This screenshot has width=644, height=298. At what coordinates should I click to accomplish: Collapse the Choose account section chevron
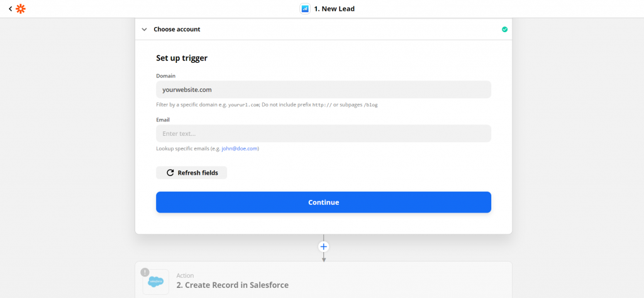[144, 30]
